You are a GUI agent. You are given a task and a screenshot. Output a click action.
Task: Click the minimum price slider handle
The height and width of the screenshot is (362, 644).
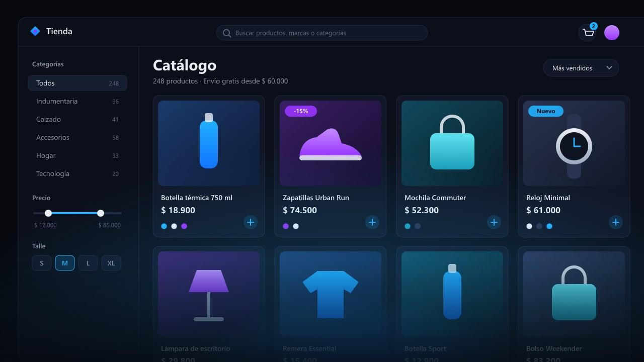point(48,213)
